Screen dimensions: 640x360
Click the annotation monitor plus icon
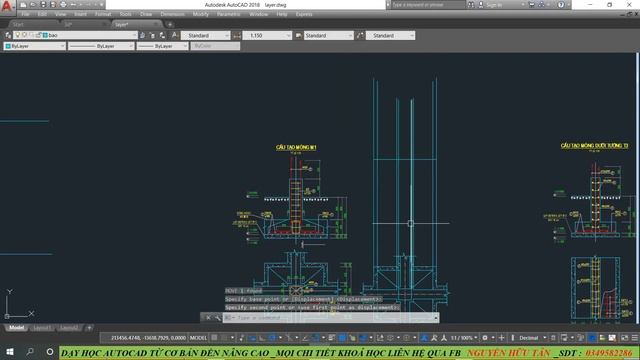tap(501, 338)
